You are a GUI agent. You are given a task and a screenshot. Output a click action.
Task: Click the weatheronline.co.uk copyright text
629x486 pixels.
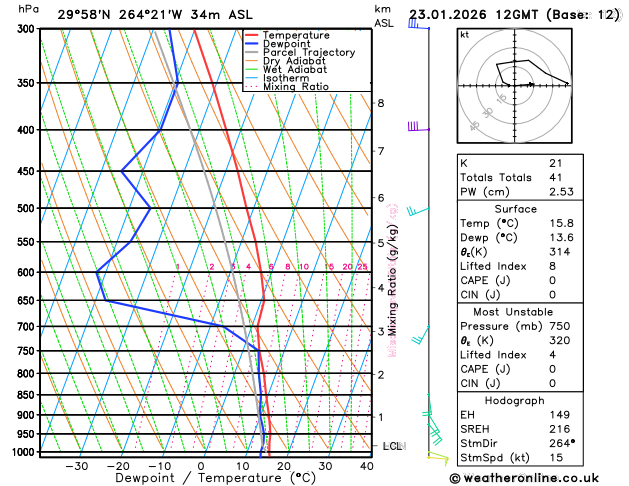(x=524, y=478)
